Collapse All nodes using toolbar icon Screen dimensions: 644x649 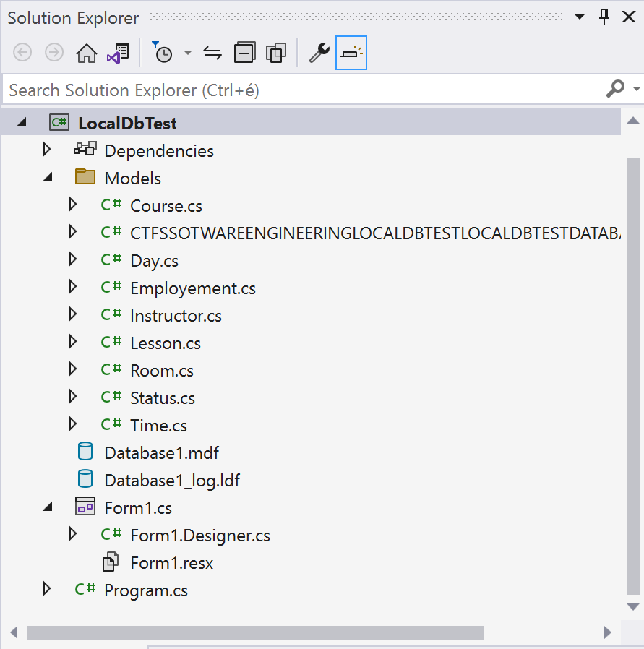[245, 53]
